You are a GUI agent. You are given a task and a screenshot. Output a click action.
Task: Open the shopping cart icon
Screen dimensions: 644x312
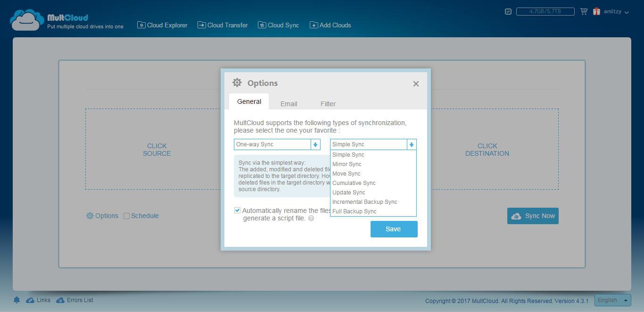point(584,11)
